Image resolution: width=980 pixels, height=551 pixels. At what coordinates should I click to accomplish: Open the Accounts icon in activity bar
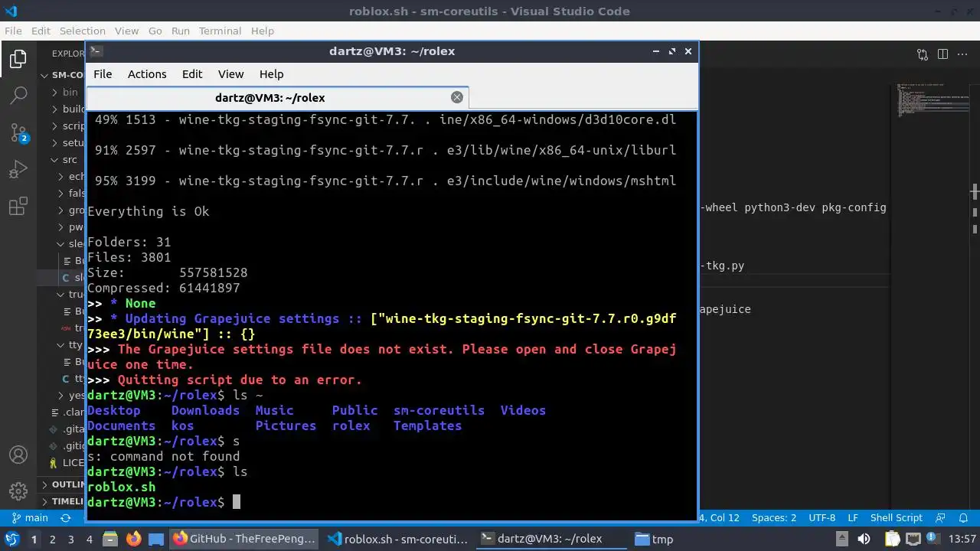(18, 455)
